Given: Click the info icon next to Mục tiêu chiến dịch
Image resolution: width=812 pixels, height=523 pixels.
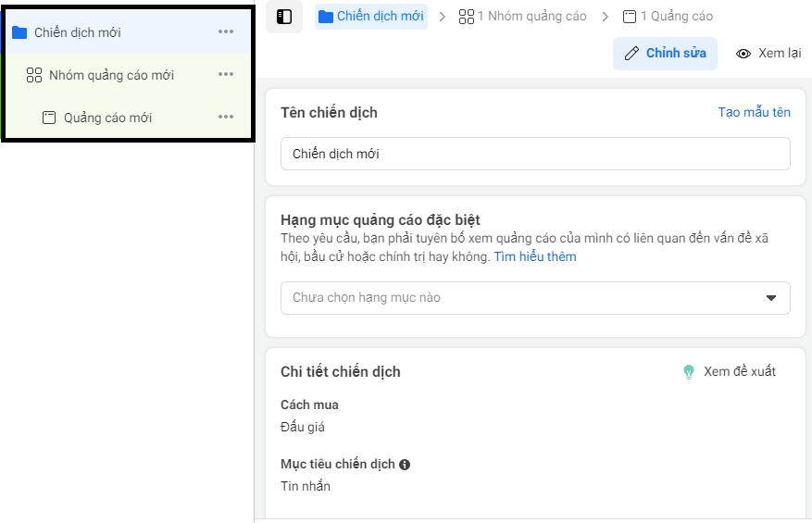Looking at the screenshot, I should tap(405, 465).
